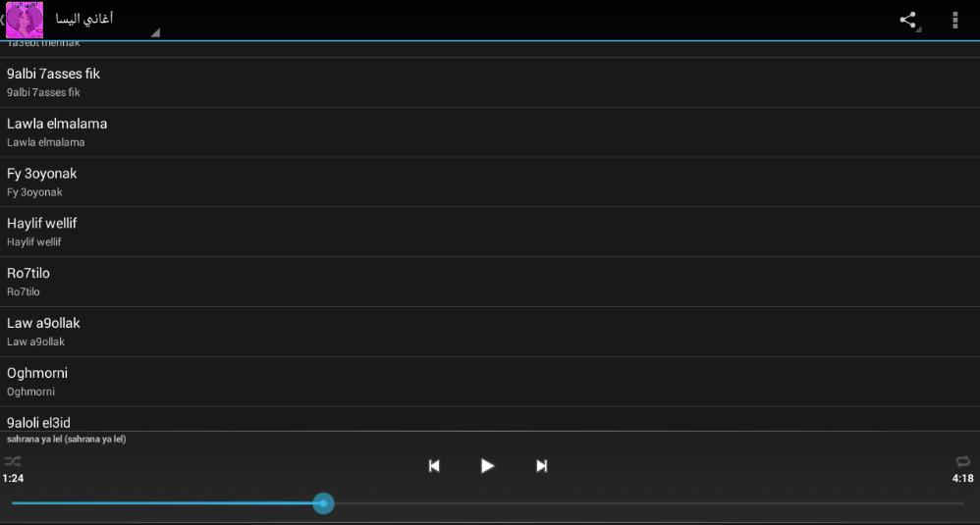Play the Oghmorni song
This screenshot has width=980, height=525.
click(490, 382)
